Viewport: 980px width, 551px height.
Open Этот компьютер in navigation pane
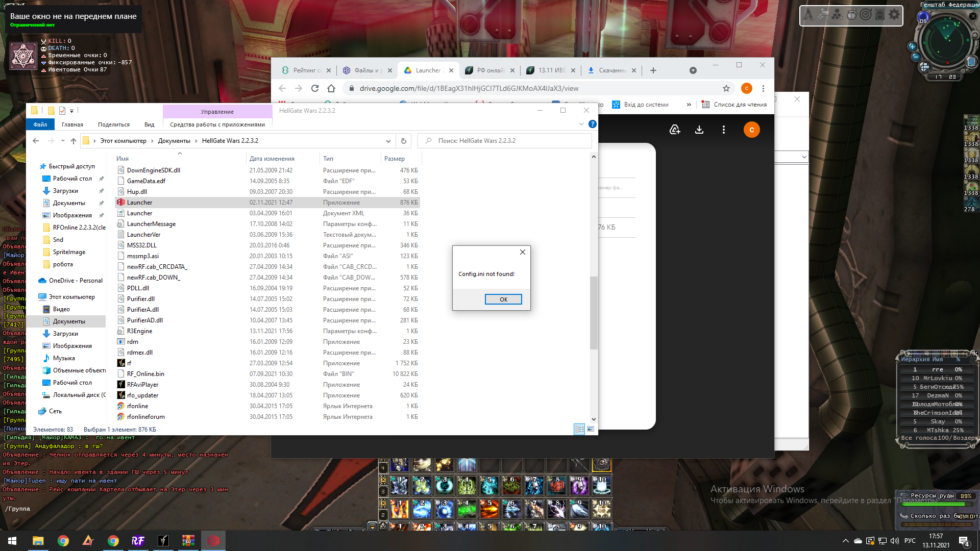pos(71,297)
